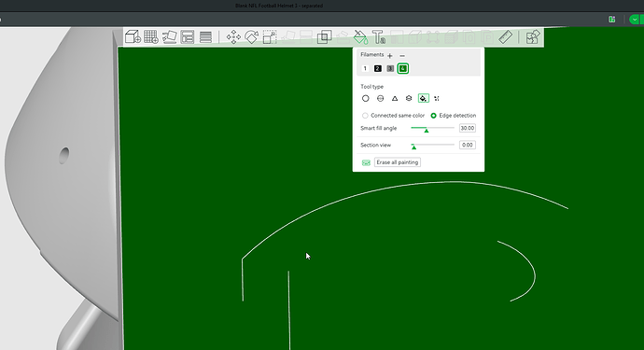Click the Arrange all objects icon
The image size is (644, 350).
coord(188,37)
